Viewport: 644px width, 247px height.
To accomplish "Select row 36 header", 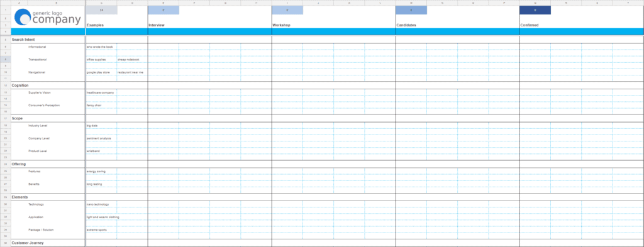I will 5,243.
